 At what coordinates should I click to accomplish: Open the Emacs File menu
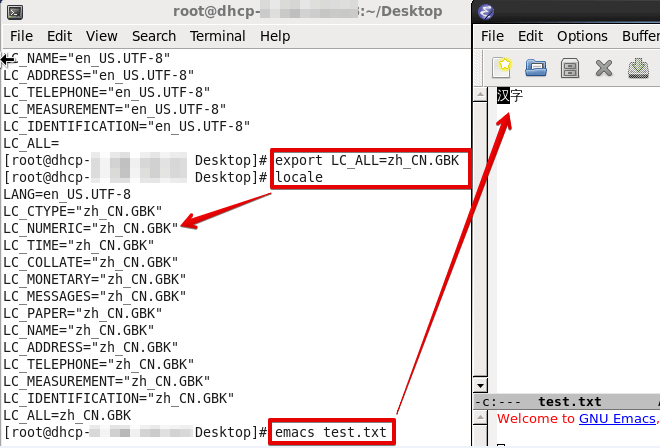click(493, 36)
